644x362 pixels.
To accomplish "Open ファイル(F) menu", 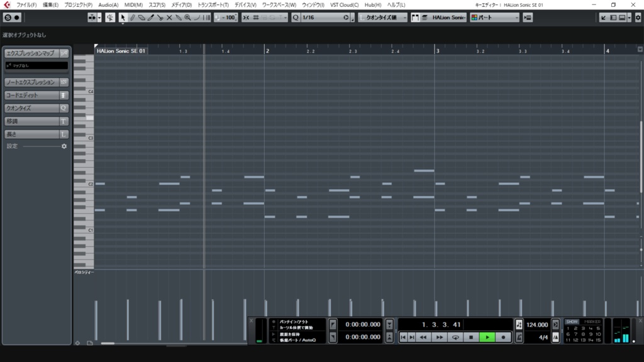I will (x=26, y=5).
